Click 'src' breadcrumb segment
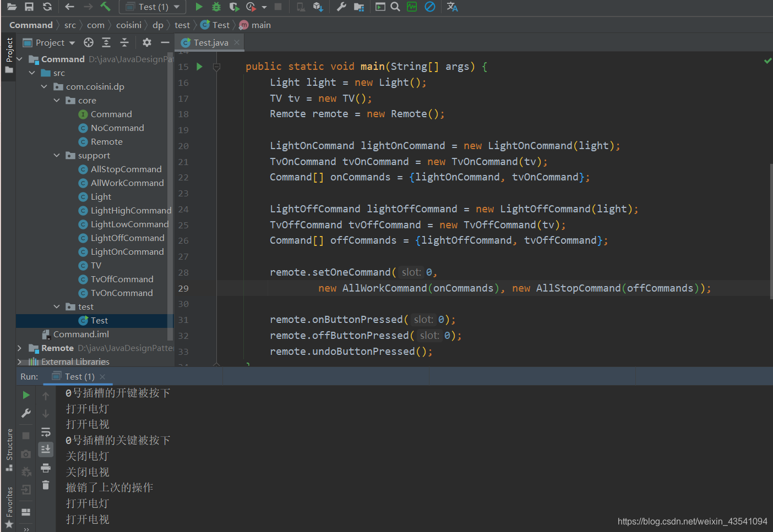The height and width of the screenshot is (532, 773). point(70,25)
